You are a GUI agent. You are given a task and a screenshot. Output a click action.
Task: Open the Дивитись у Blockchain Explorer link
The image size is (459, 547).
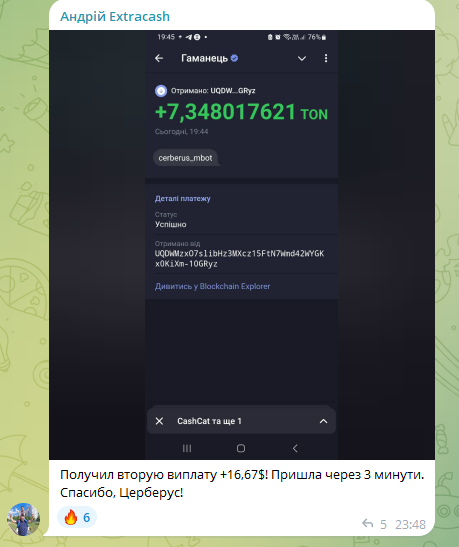[x=212, y=286]
